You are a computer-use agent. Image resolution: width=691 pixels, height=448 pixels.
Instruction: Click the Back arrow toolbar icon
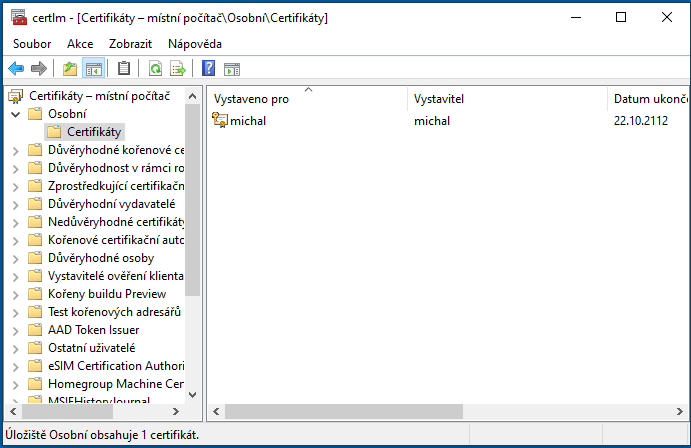(16, 69)
